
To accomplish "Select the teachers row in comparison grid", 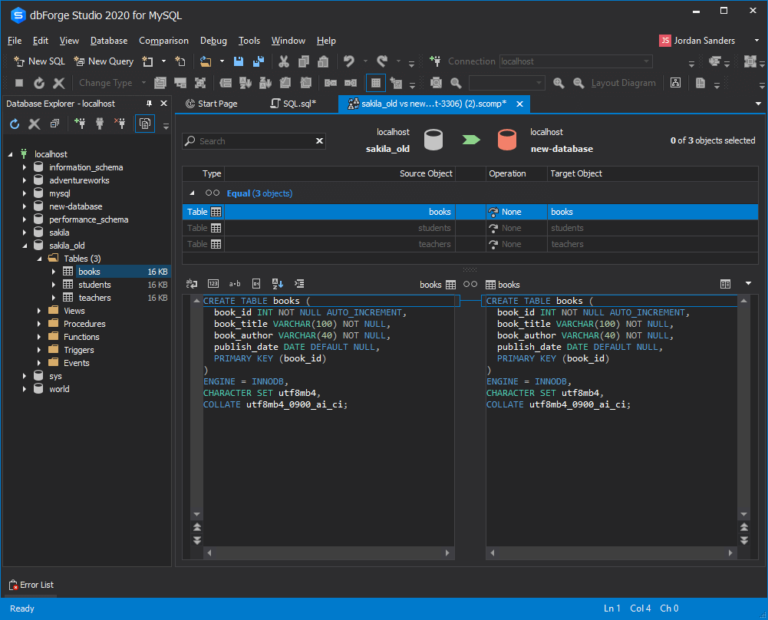I will coord(470,244).
